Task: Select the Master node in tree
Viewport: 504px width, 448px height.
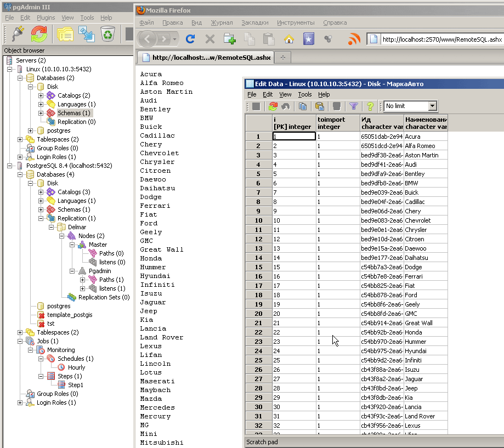Action: click(x=98, y=245)
